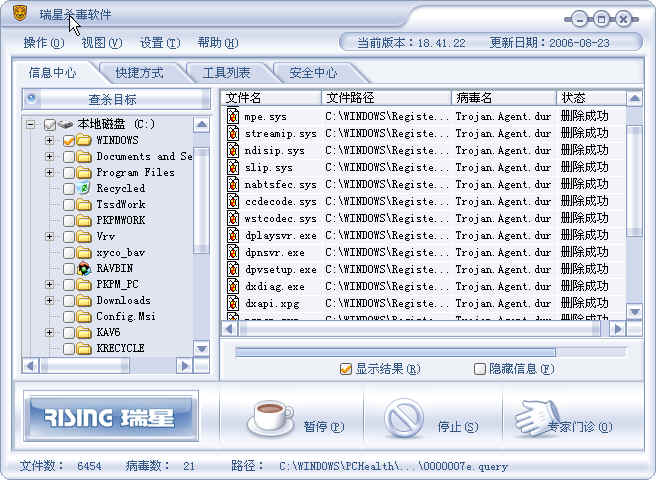Open the 设置 menu

pos(160,43)
